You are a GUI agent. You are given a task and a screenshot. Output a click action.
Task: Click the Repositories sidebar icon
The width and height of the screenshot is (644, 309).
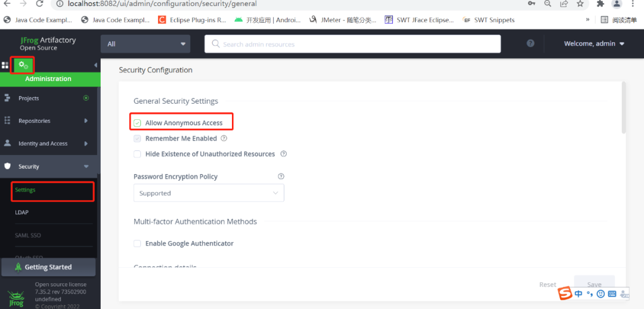click(7, 121)
